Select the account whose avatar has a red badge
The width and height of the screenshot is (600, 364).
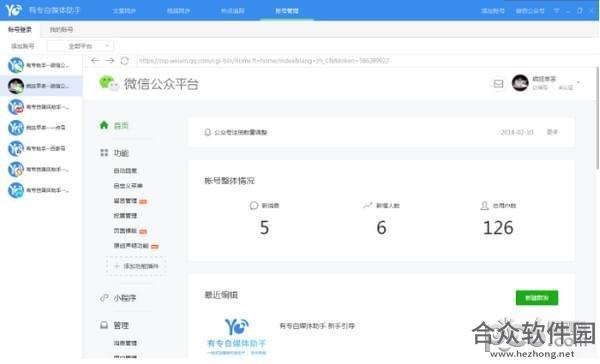click(41, 107)
